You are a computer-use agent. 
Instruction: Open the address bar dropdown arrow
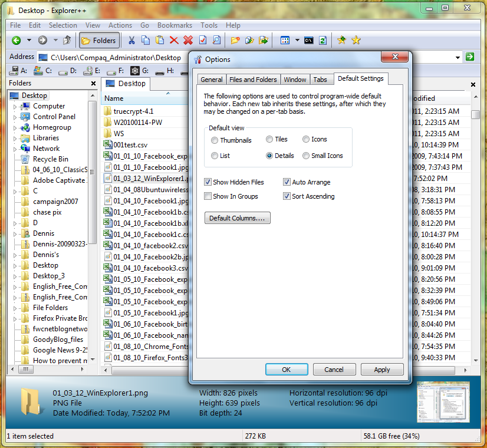point(458,57)
